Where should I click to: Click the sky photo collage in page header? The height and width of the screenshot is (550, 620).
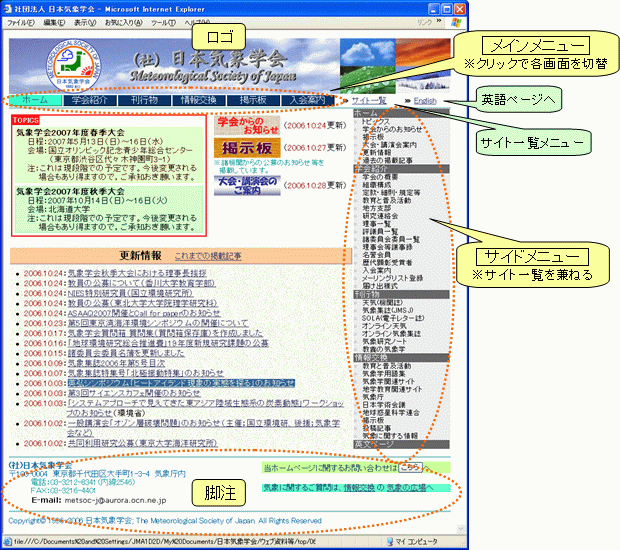395,66
